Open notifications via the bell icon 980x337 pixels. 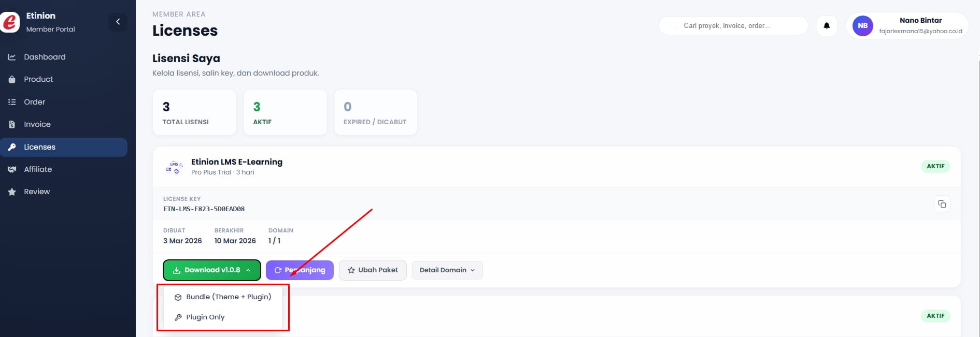click(x=827, y=25)
